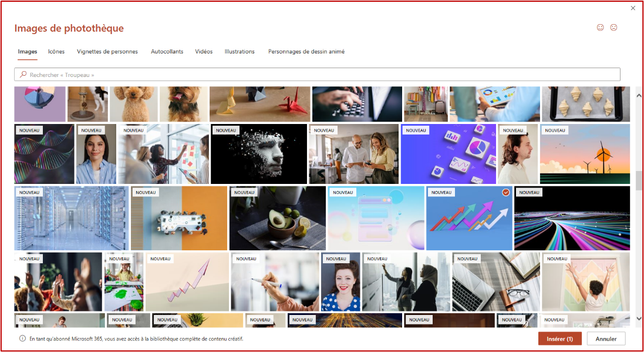Viewport: 644px width, 352px height.
Task: Click the happy face feedback icon
Action: point(600,28)
